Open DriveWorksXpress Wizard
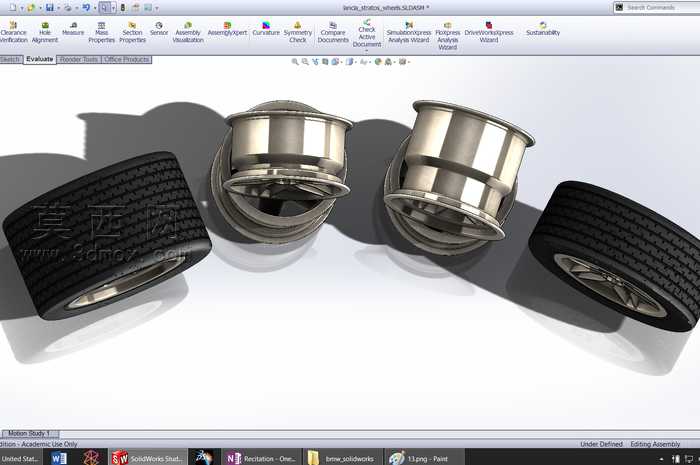The image size is (700, 465). pyautogui.click(x=489, y=32)
